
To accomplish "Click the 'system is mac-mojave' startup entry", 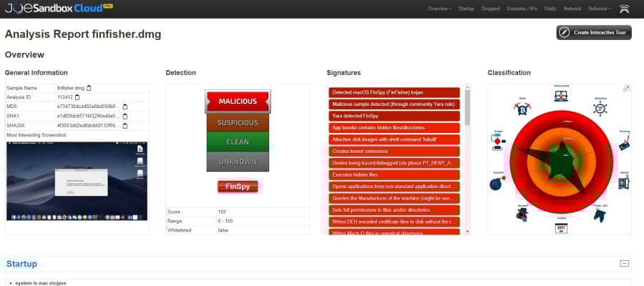I will (x=40, y=283).
